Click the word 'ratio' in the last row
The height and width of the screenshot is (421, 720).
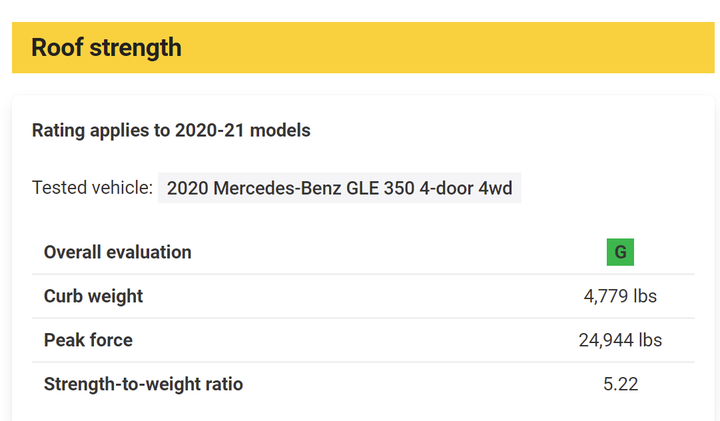pos(224,384)
